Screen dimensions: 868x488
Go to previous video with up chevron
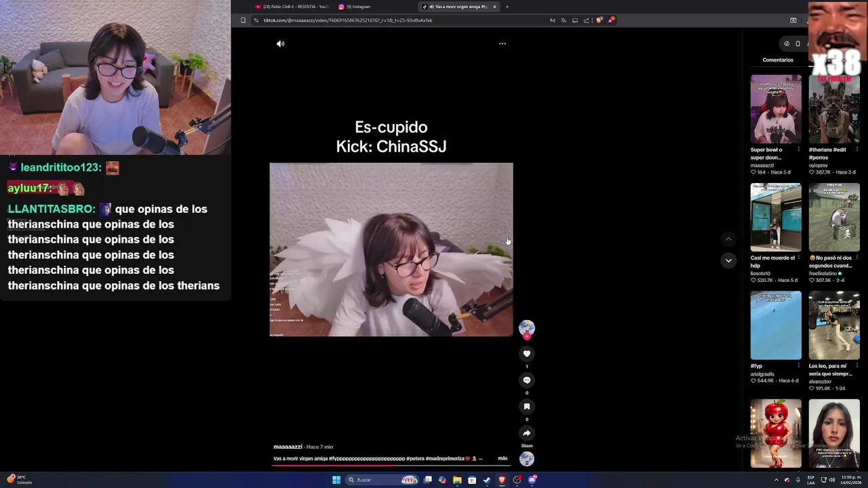728,239
